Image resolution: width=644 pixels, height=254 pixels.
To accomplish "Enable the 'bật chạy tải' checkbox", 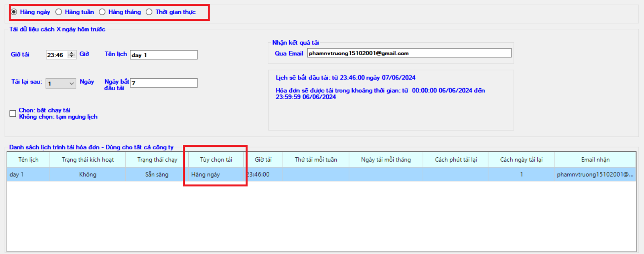I will coord(13,113).
